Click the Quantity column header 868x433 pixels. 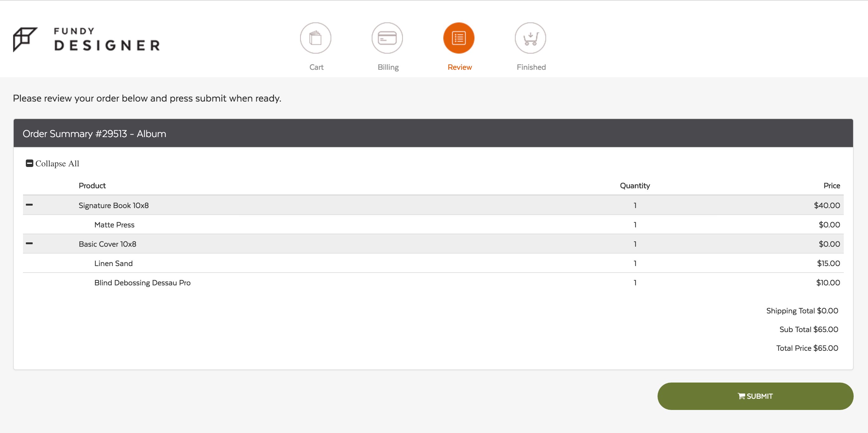click(x=635, y=185)
